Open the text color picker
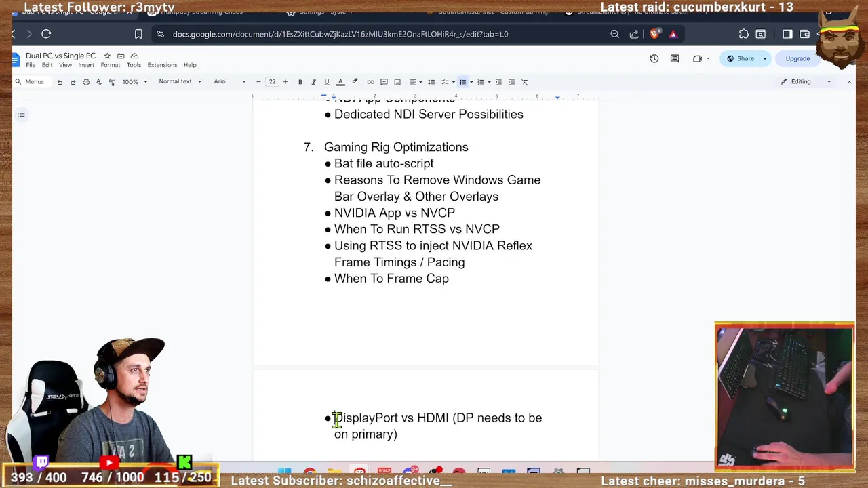868x488 pixels. coord(340,82)
